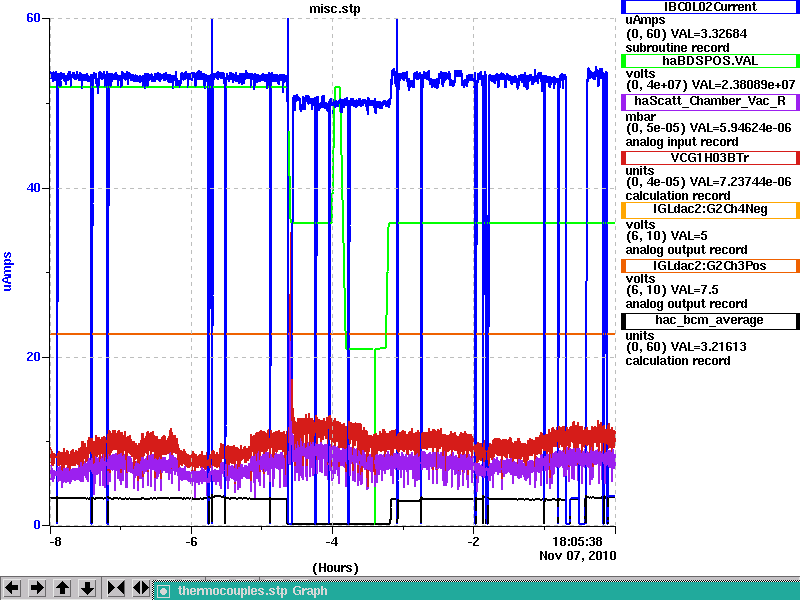The width and height of the screenshot is (800, 600).
Task: Click the X-axis tick label -8
Action: [56, 542]
